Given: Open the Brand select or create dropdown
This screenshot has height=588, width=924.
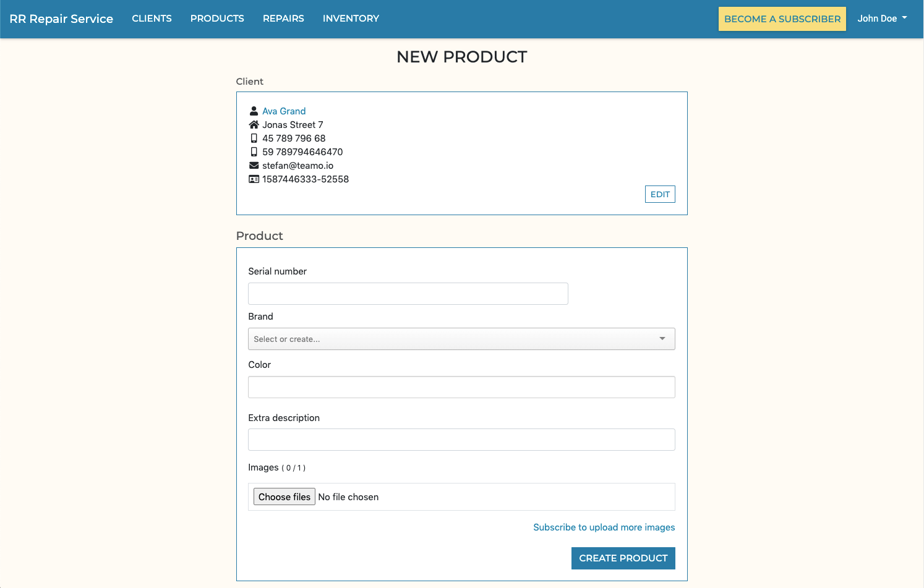Looking at the screenshot, I should coord(433,339).
